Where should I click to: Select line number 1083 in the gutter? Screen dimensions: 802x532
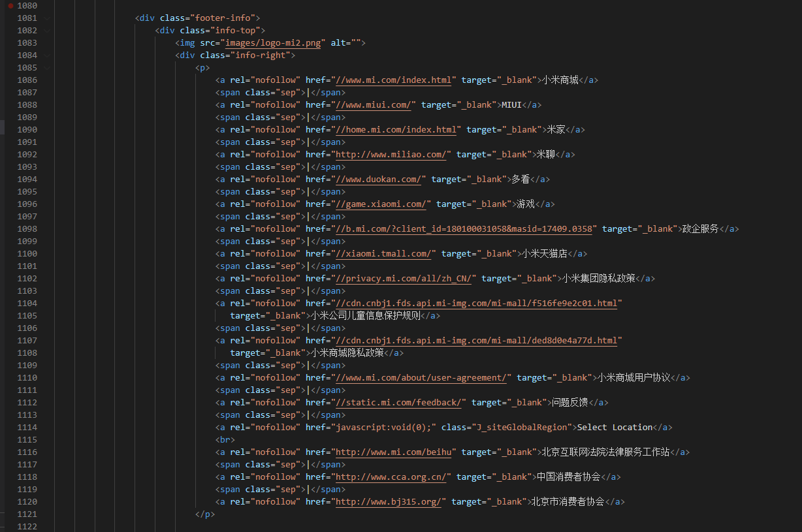click(x=27, y=42)
